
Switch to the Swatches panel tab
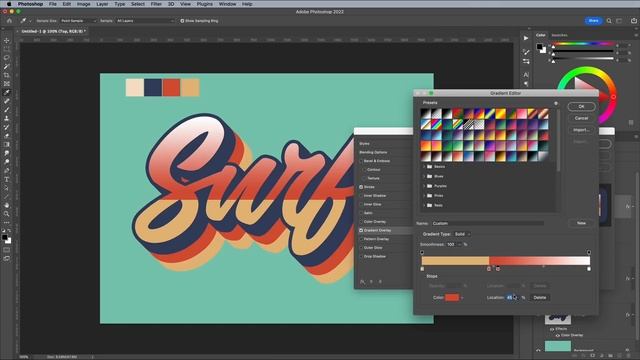pos(559,36)
